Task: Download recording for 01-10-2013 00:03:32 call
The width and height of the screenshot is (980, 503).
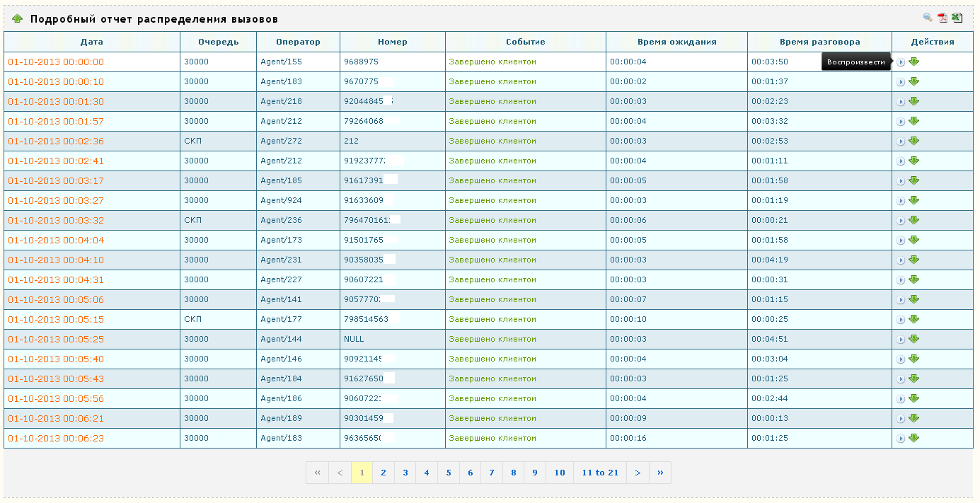Action: click(x=913, y=220)
